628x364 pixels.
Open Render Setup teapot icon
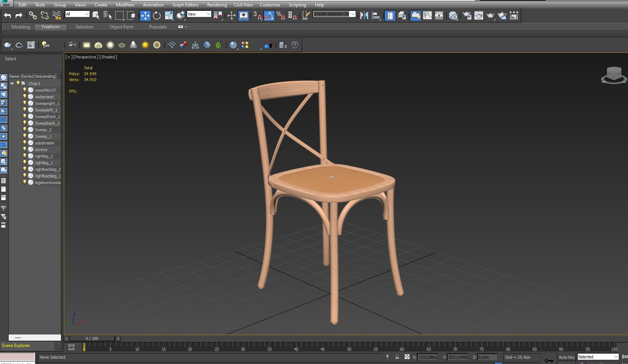[467, 16]
